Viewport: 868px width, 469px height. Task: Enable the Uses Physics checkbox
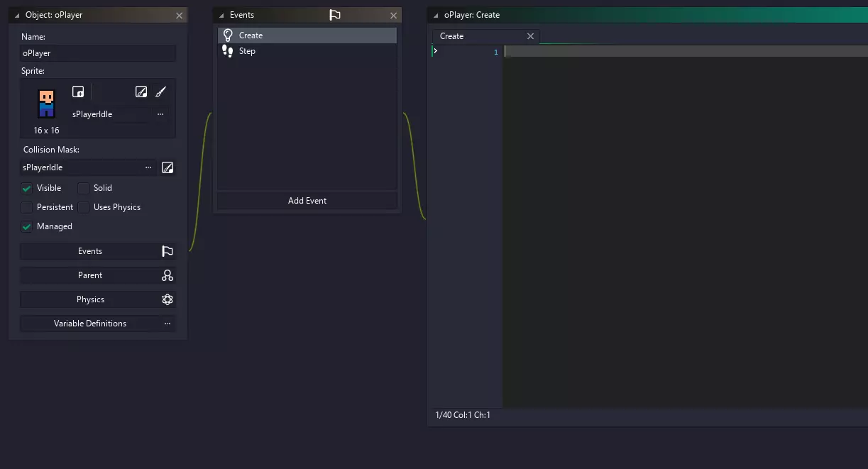[x=83, y=207]
